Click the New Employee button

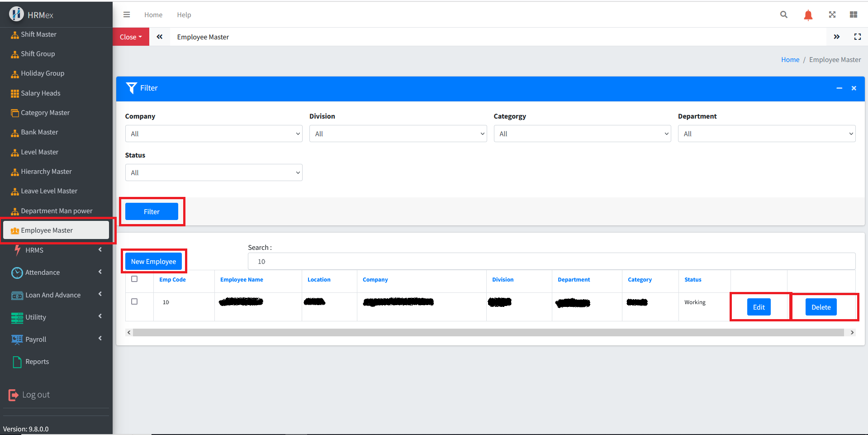(153, 261)
